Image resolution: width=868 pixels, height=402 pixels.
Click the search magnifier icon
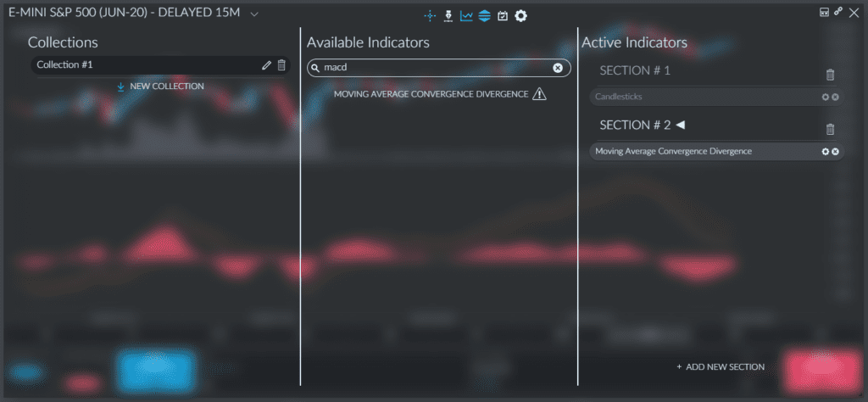[x=315, y=68]
